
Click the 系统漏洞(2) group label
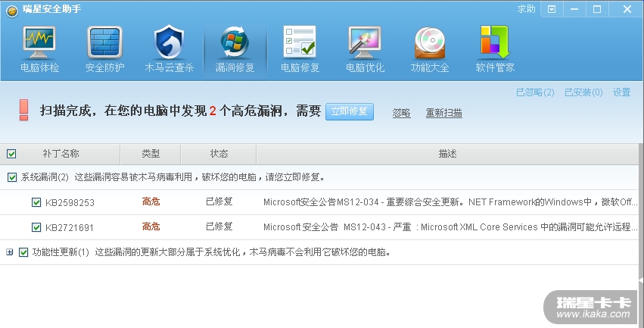[x=45, y=177]
